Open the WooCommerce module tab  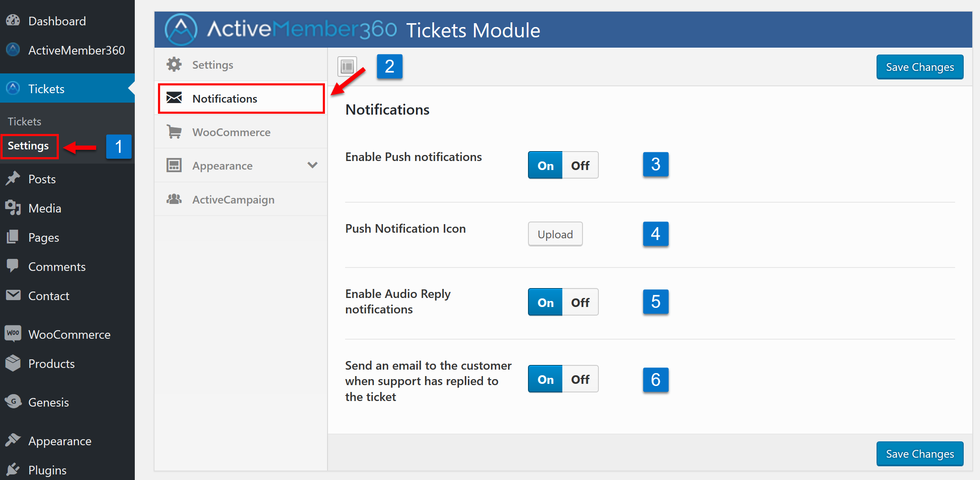241,132
